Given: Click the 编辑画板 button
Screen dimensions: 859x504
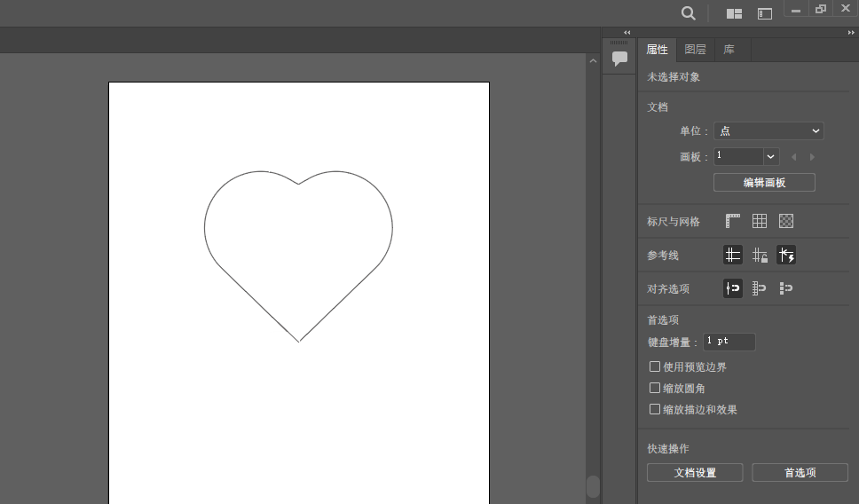Looking at the screenshot, I should [x=764, y=183].
